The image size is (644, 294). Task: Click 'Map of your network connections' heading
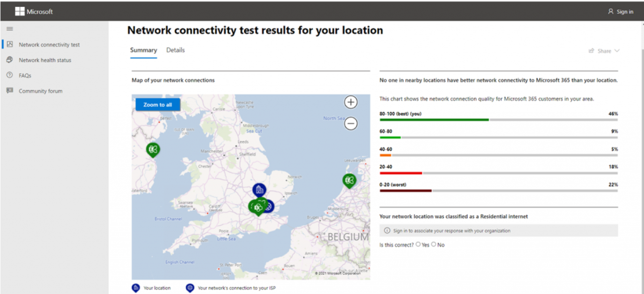(173, 80)
